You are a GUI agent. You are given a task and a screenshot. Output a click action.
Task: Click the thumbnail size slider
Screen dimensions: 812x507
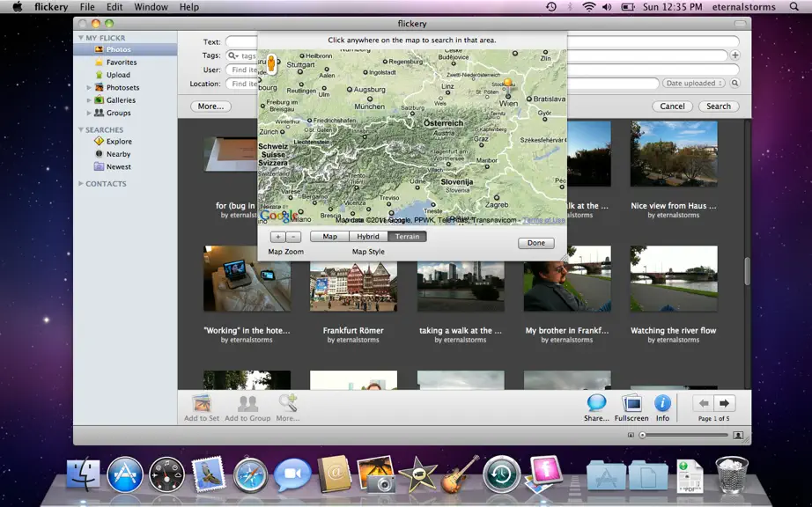pos(684,435)
